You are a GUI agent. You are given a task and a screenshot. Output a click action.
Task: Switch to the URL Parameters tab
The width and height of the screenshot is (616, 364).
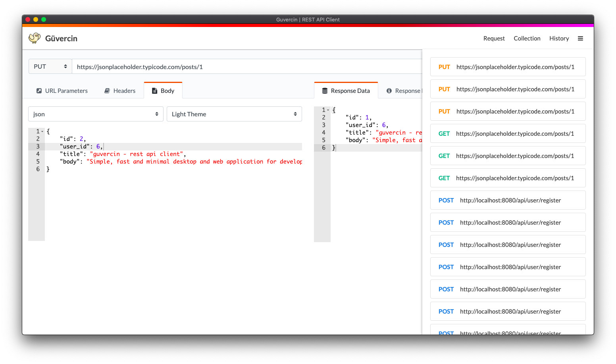click(x=62, y=91)
